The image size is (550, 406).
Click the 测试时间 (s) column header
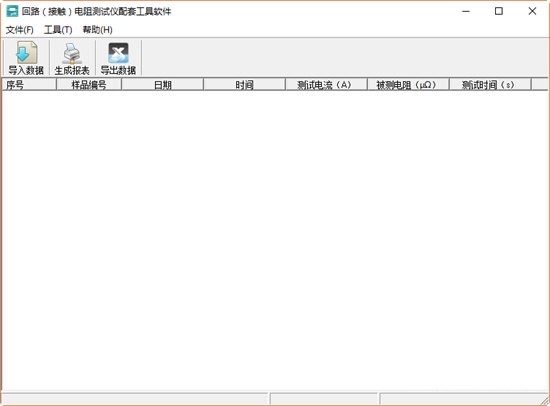pyautogui.click(x=490, y=85)
